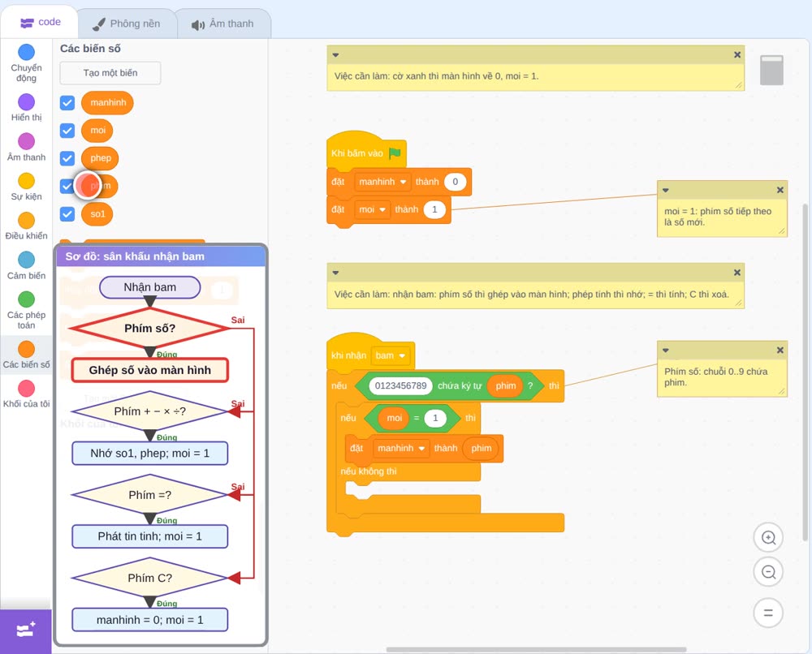Select the Các phép toán category
The height and width of the screenshot is (654, 812).
26,310
